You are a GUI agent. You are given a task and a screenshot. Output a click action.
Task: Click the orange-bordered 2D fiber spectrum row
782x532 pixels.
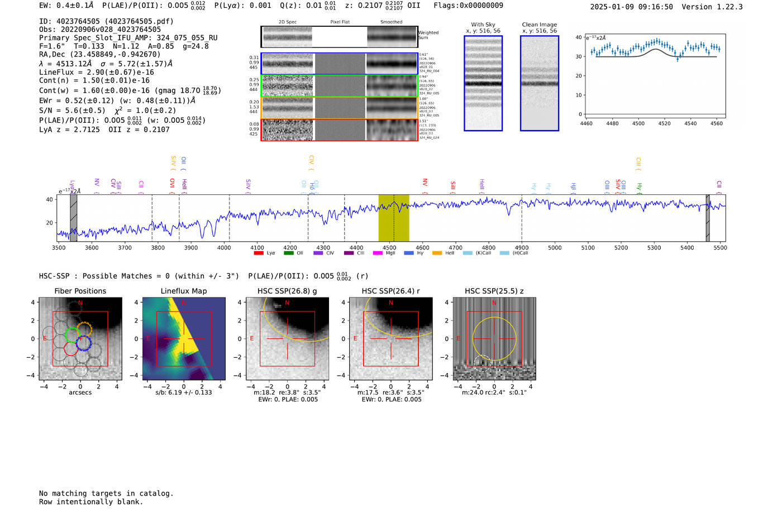pos(339,108)
